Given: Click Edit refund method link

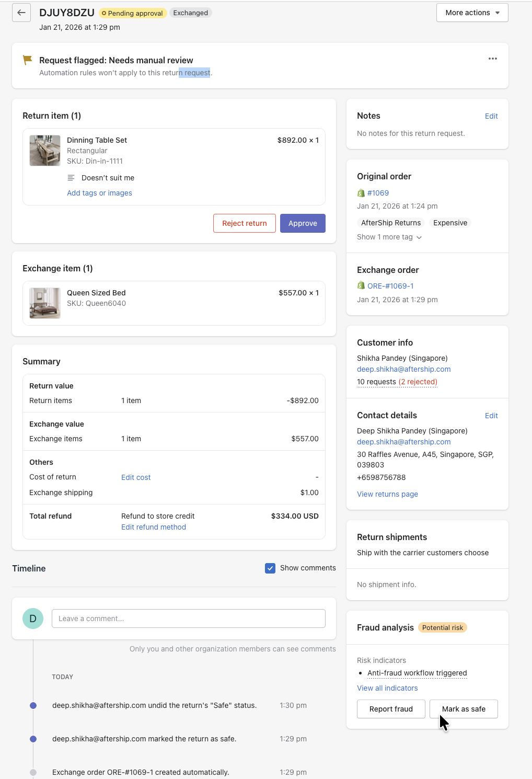Looking at the screenshot, I should tap(154, 527).
